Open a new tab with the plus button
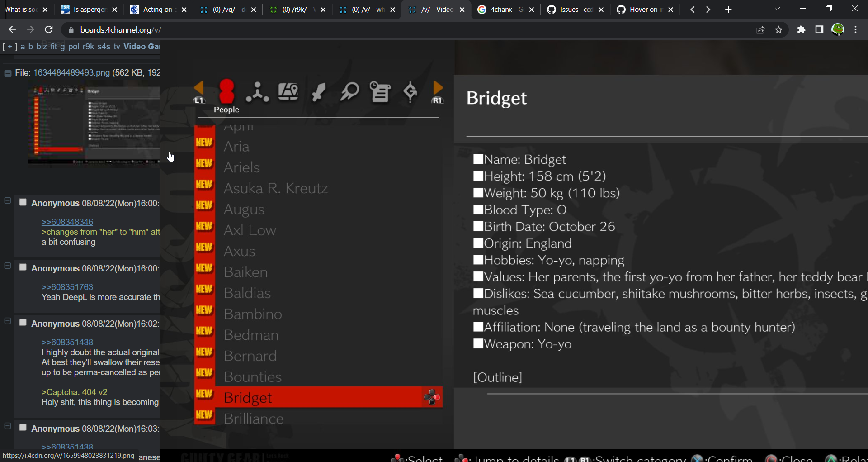Screen dimensions: 868x462 pyautogui.click(x=728, y=10)
